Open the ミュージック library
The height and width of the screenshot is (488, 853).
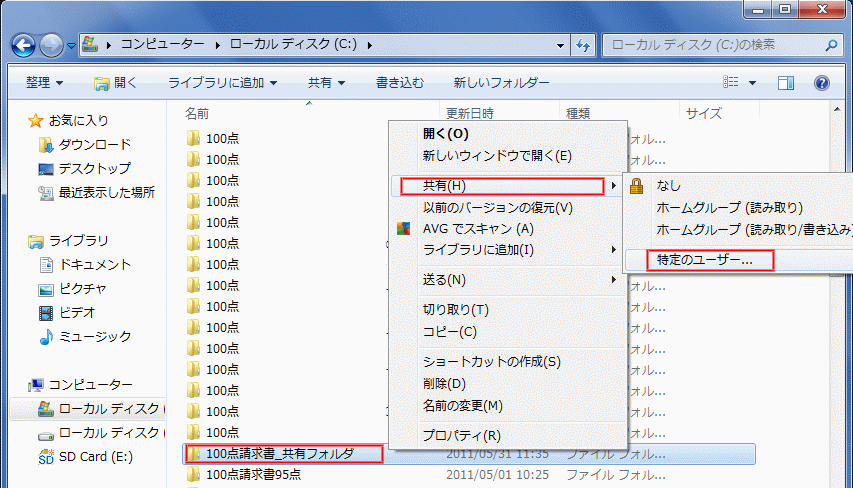[85, 336]
